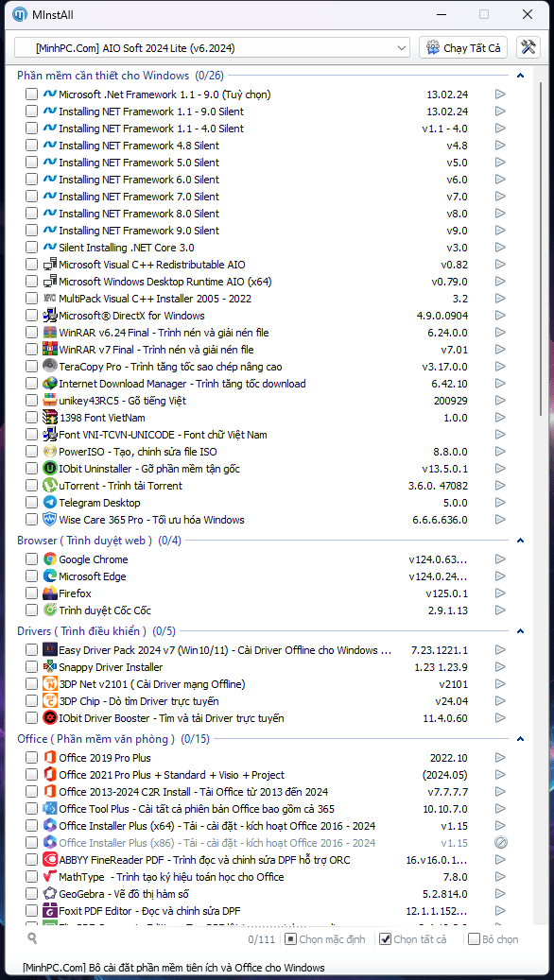554x980 pixels.
Task: Click the PowerISO disc icon
Action: (50, 451)
